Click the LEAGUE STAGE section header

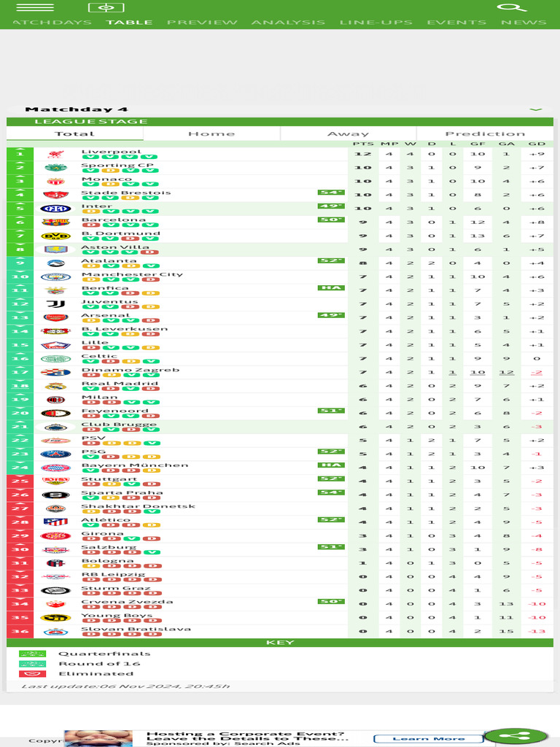click(280, 122)
